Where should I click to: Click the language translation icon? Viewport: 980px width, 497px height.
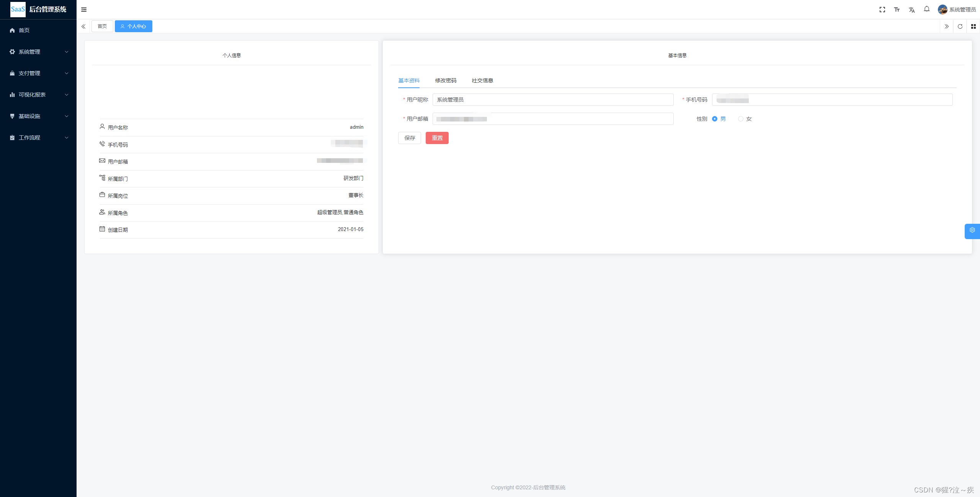(911, 10)
